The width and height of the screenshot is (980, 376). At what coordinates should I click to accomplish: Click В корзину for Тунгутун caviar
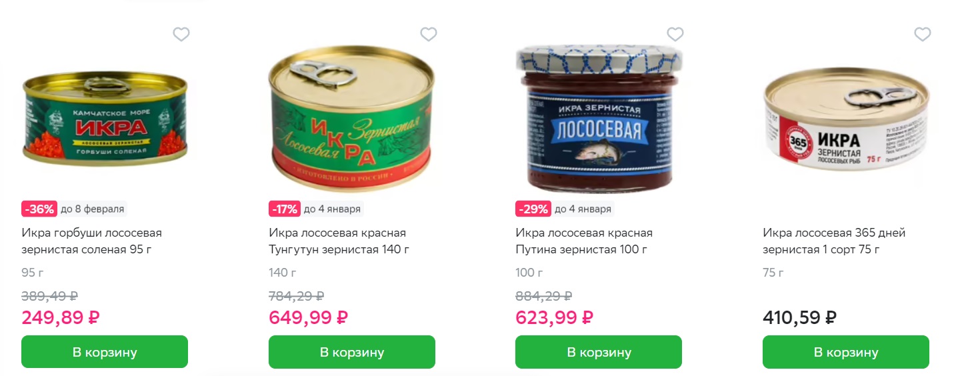[x=352, y=352]
